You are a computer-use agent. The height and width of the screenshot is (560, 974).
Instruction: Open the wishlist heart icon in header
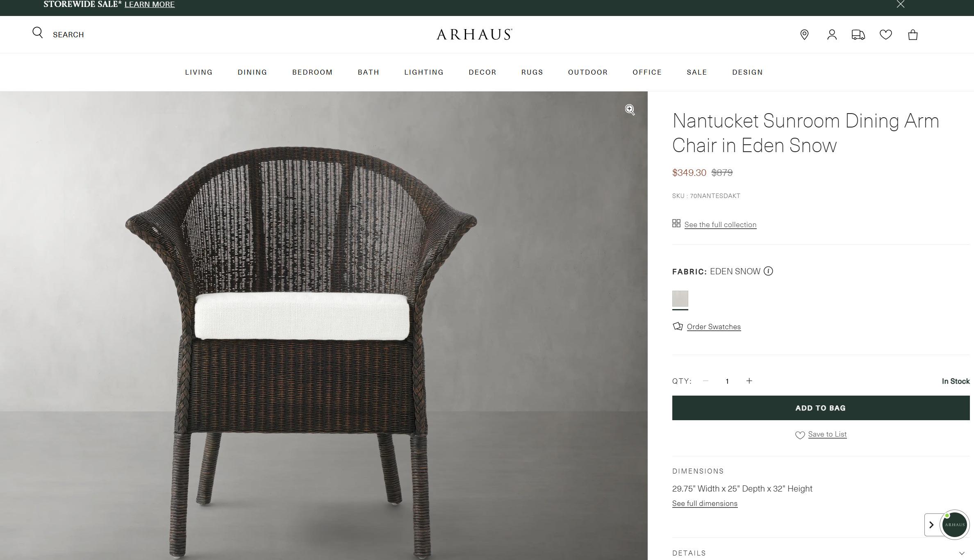[886, 35]
